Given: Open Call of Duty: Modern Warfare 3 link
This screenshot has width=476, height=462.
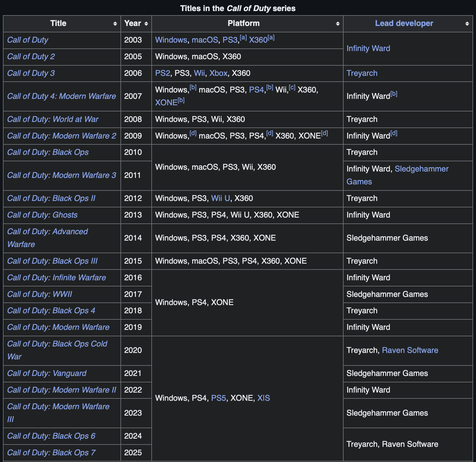Looking at the screenshot, I should pos(62,175).
